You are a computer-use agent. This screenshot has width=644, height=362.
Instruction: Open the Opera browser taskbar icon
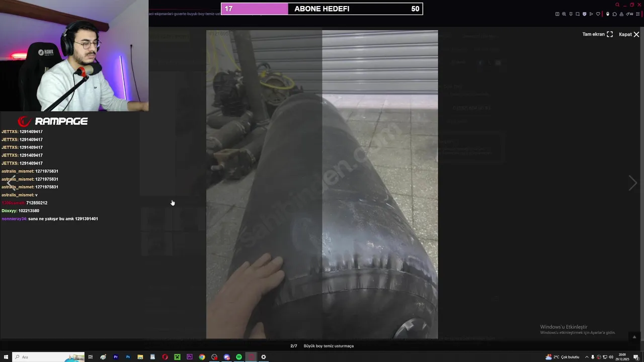165,357
